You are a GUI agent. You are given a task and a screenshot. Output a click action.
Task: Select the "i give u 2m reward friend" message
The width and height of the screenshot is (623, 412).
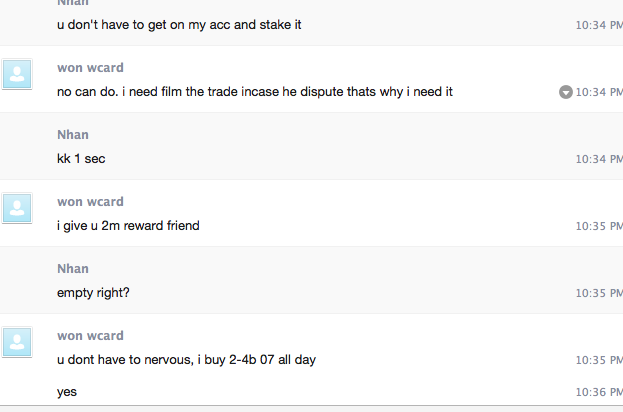coord(128,226)
